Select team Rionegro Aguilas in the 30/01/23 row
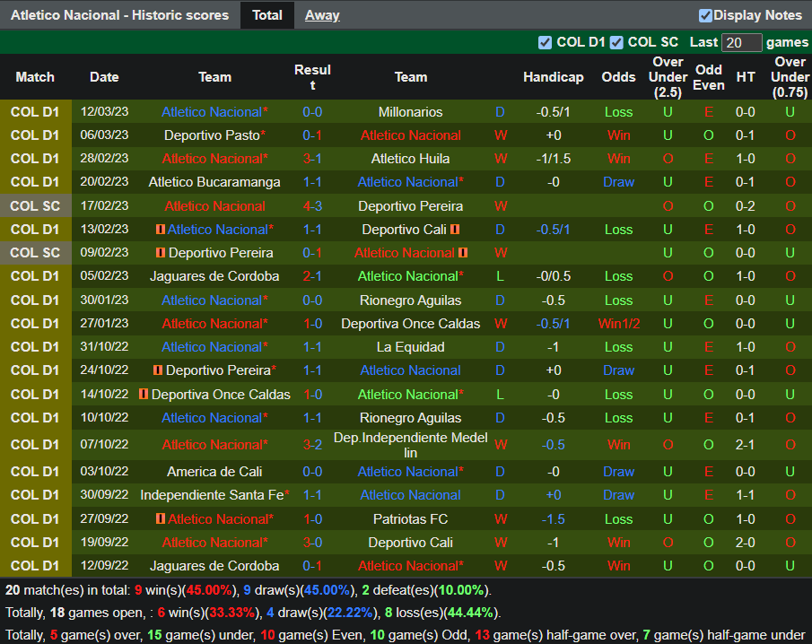Screen dimensions: 812x644 pos(410,300)
